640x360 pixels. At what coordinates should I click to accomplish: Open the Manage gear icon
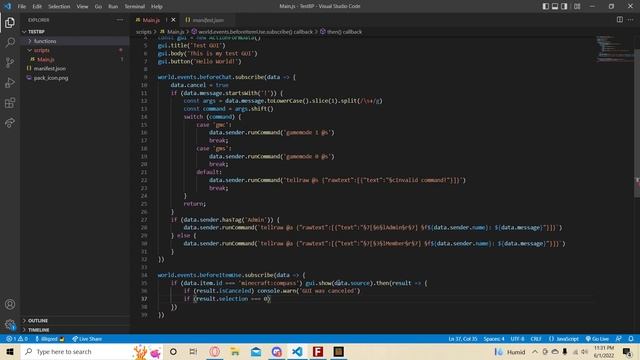[10, 324]
